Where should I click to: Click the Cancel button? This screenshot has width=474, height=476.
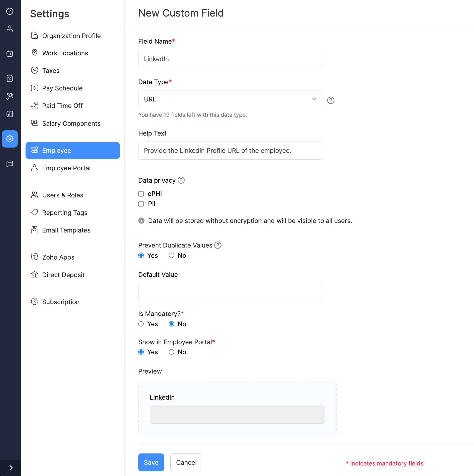[x=186, y=462]
